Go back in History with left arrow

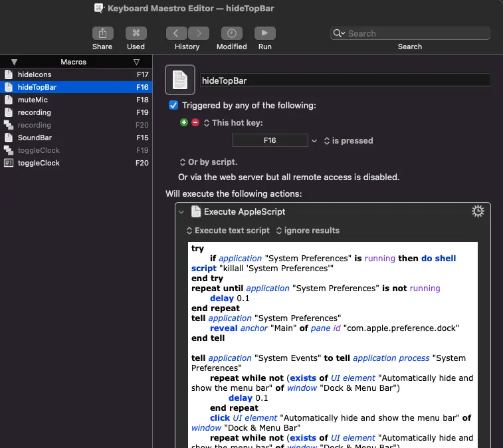(x=177, y=33)
